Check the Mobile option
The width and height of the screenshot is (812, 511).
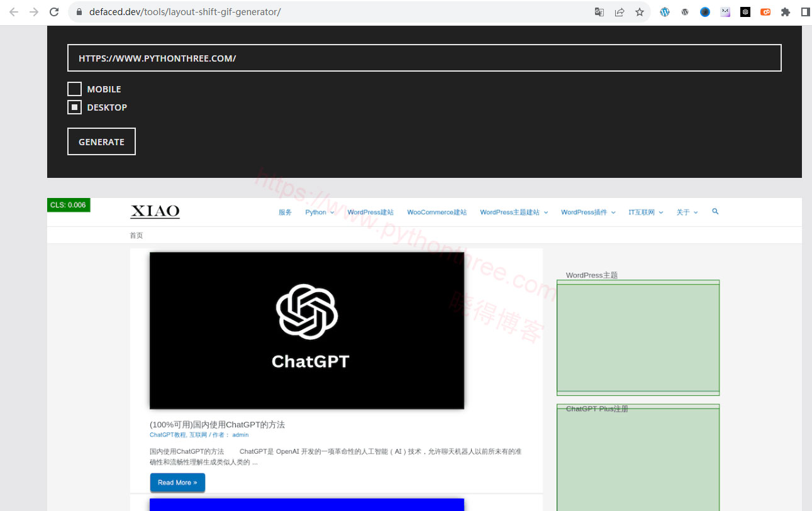(x=74, y=89)
